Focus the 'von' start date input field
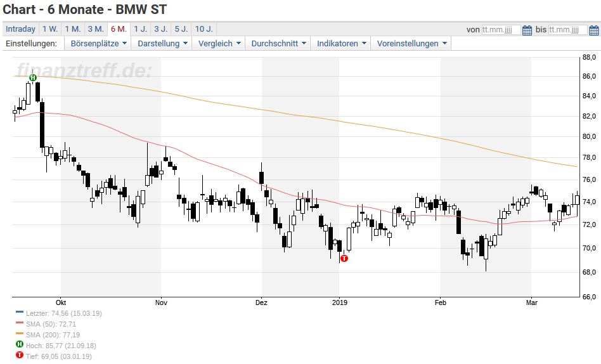This screenshot has width=601, height=364. pyautogui.click(x=501, y=30)
